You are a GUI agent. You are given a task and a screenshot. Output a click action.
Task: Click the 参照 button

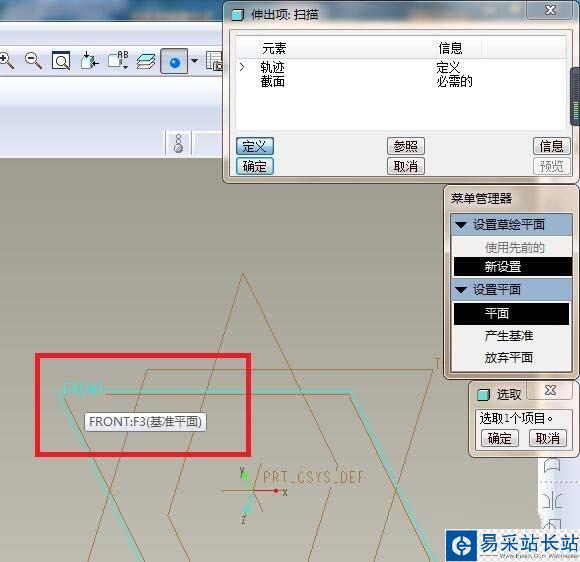405,146
